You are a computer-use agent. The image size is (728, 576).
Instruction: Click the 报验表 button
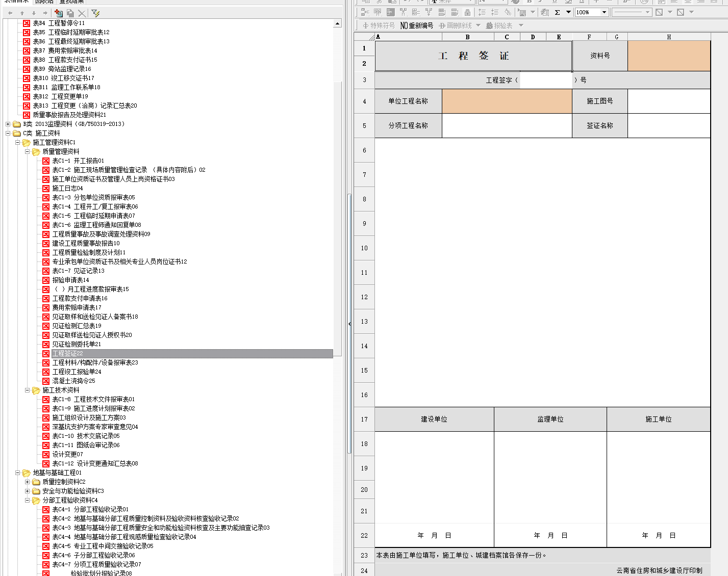tap(499, 25)
